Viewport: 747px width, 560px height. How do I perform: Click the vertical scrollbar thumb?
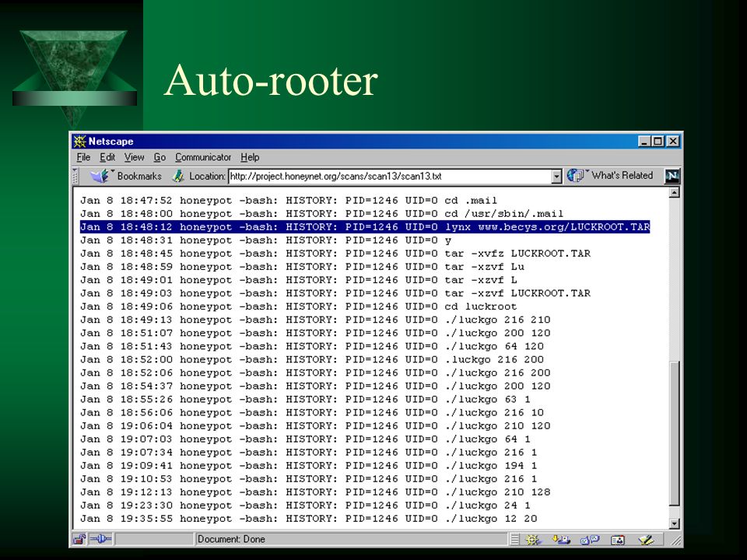[674, 434]
